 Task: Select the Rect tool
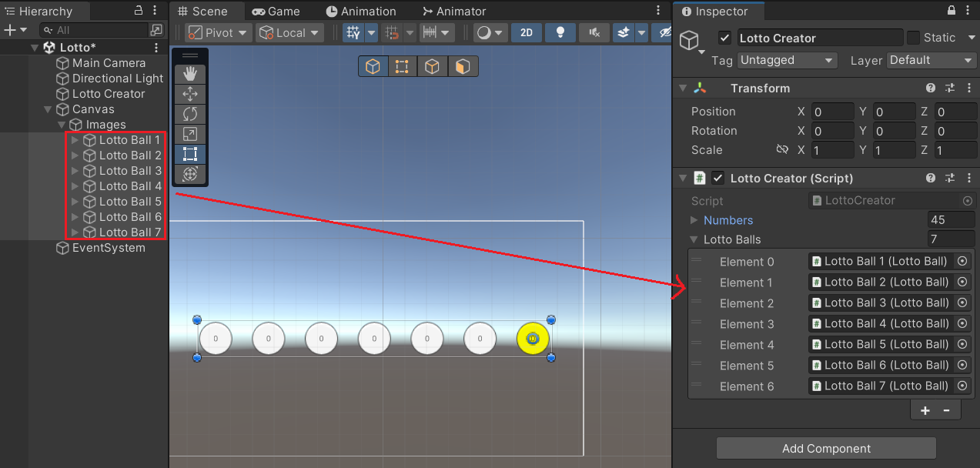(x=190, y=154)
